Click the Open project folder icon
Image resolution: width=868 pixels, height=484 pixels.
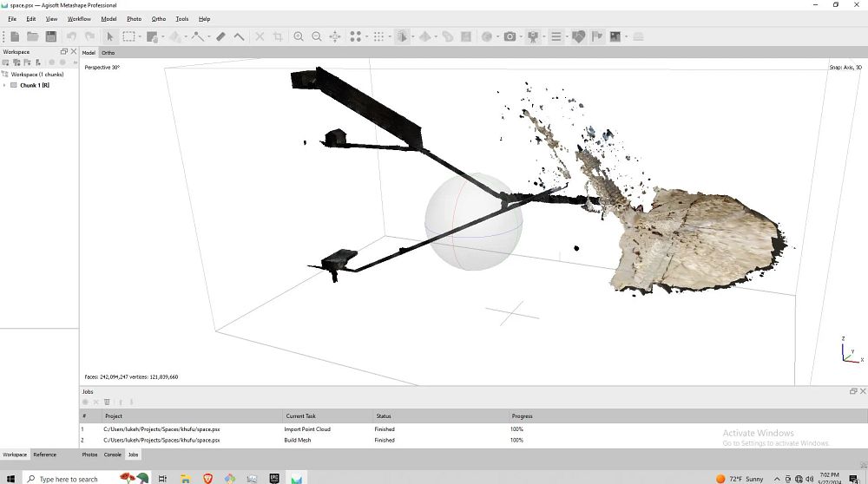(33, 36)
